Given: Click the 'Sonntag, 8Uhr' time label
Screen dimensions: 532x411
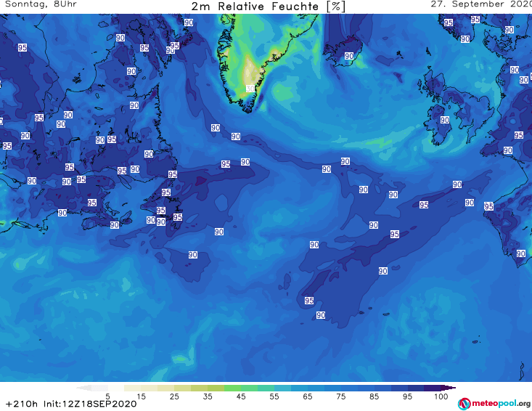Looking at the screenshot, I should coord(41,4).
